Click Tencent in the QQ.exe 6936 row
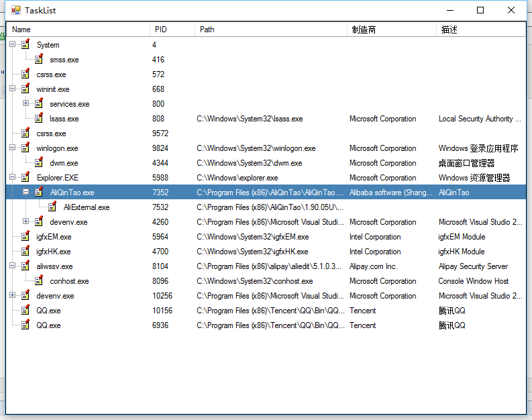 coord(363,325)
